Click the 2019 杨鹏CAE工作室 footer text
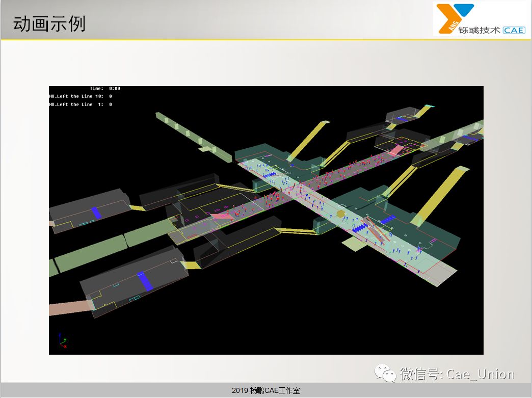This screenshot has width=532, height=398. coord(265,391)
